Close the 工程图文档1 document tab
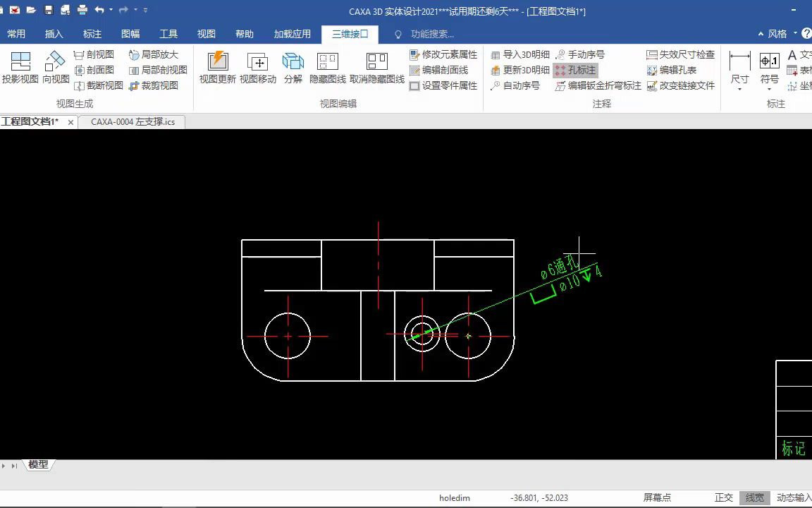The width and height of the screenshot is (812, 508). (71, 122)
